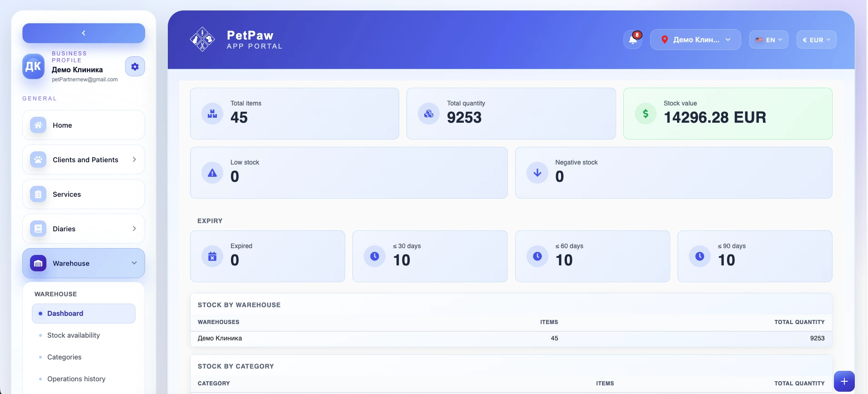Collapse the sidebar with the back arrow button
Image resolution: width=868 pixels, height=394 pixels.
(x=84, y=33)
